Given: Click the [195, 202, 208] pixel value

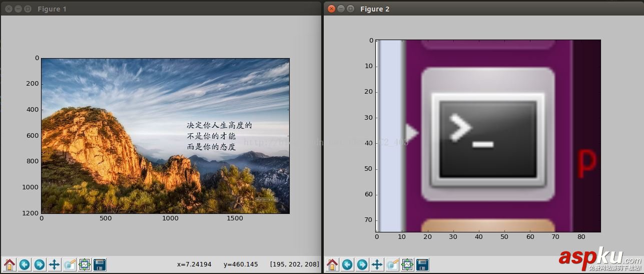Looking at the screenshot, I should point(294,264).
